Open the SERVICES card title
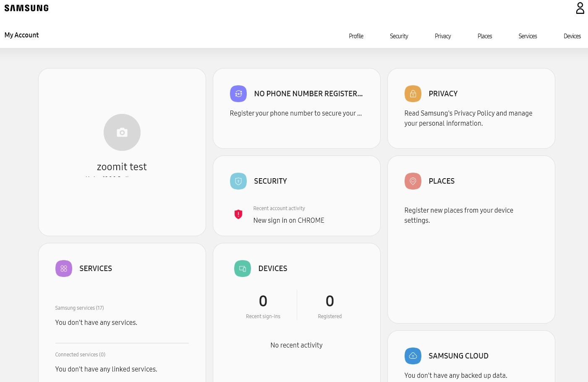This screenshot has width=588, height=382. click(x=96, y=269)
